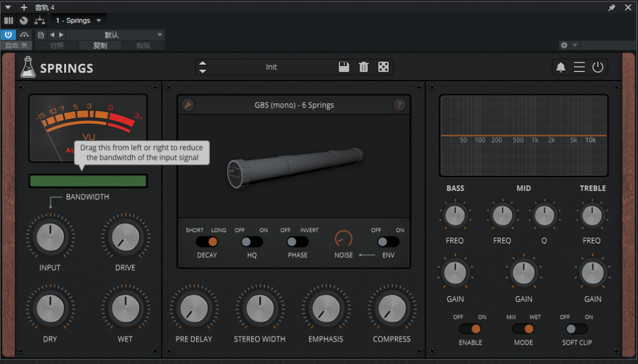Turn on SOFT CLIP switch
Screen dimensions: 638x364
(x=577, y=329)
